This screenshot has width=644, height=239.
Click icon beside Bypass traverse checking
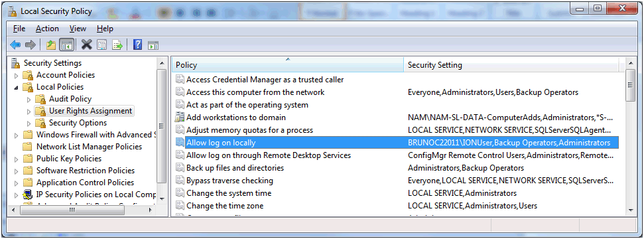coord(180,181)
